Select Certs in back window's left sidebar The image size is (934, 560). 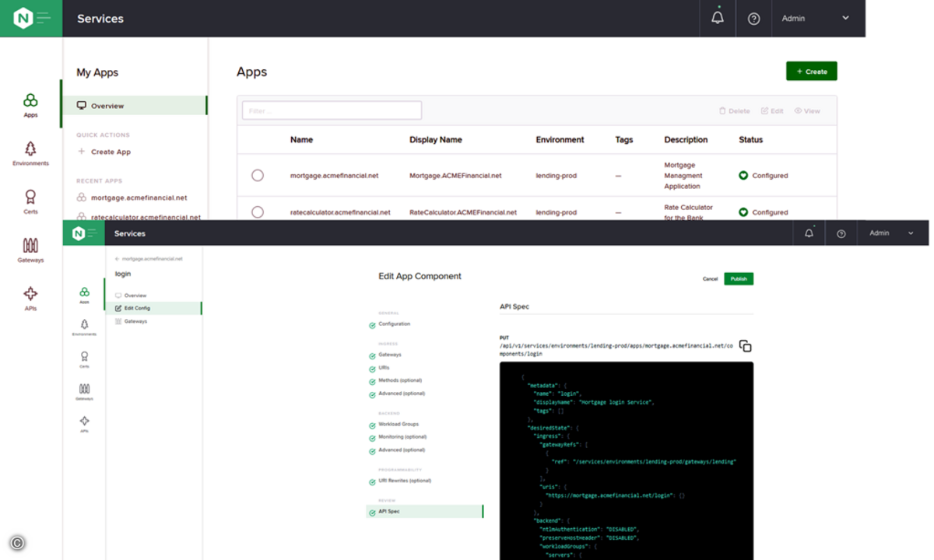click(x=30, y=202)
